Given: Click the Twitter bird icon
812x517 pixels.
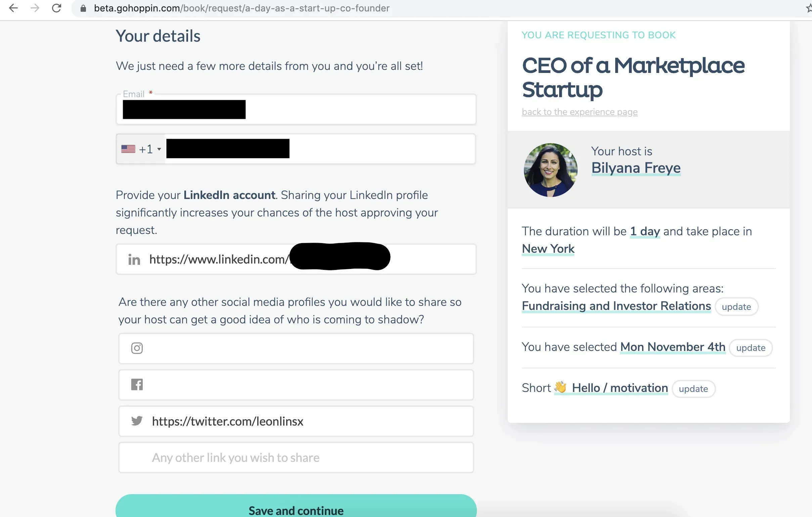Looking at the screenshot, I should (137, 421).
